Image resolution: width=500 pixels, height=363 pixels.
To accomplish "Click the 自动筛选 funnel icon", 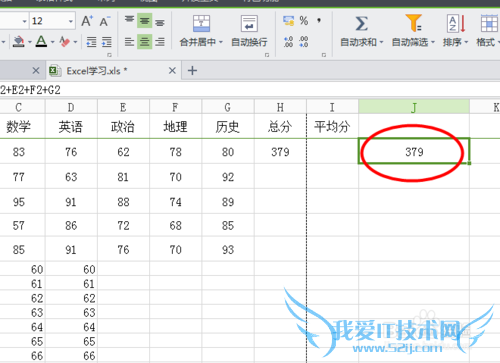I will click(x=414, y=23).
